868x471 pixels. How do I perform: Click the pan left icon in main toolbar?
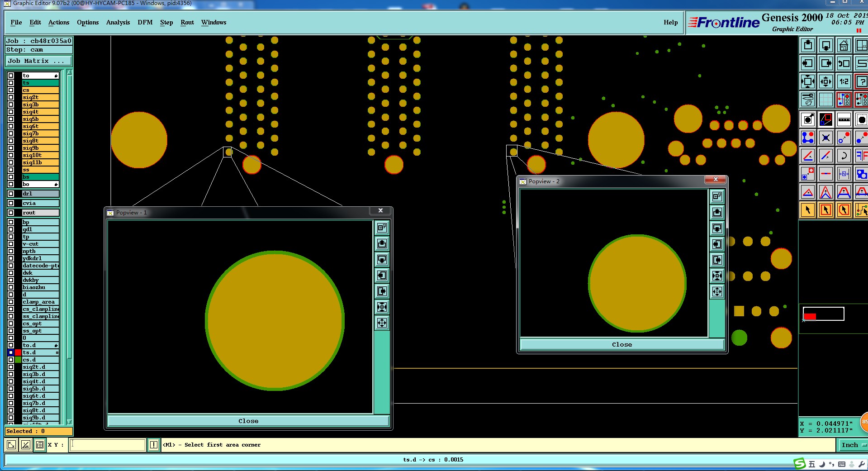[x=808, y=63]
